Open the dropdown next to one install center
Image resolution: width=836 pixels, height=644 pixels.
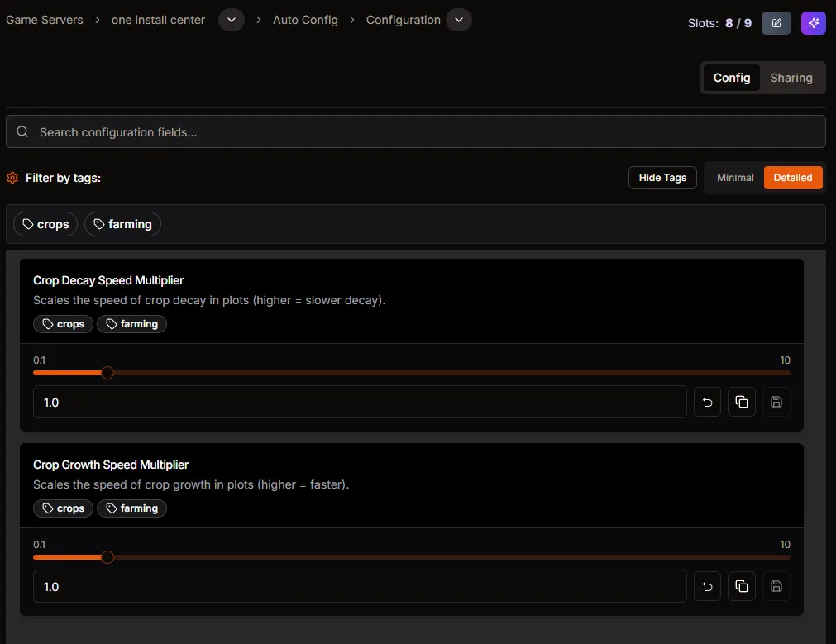tap(232, 20)
